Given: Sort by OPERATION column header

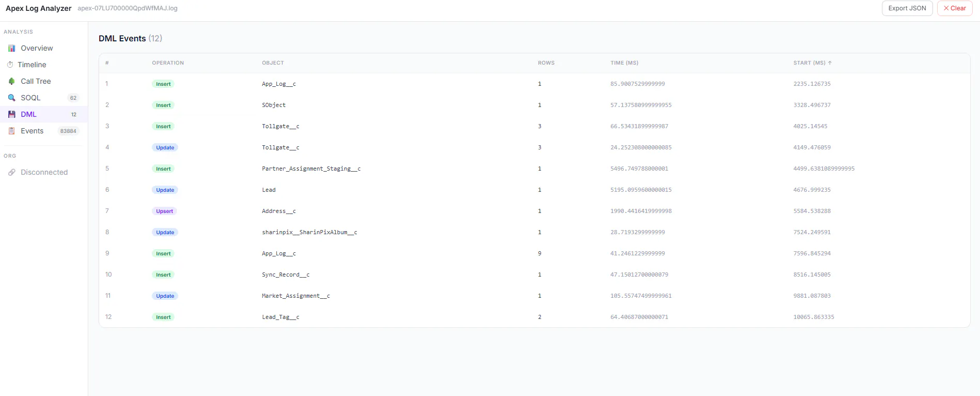Looking at the screenshot, I should [x=168, y=63].
